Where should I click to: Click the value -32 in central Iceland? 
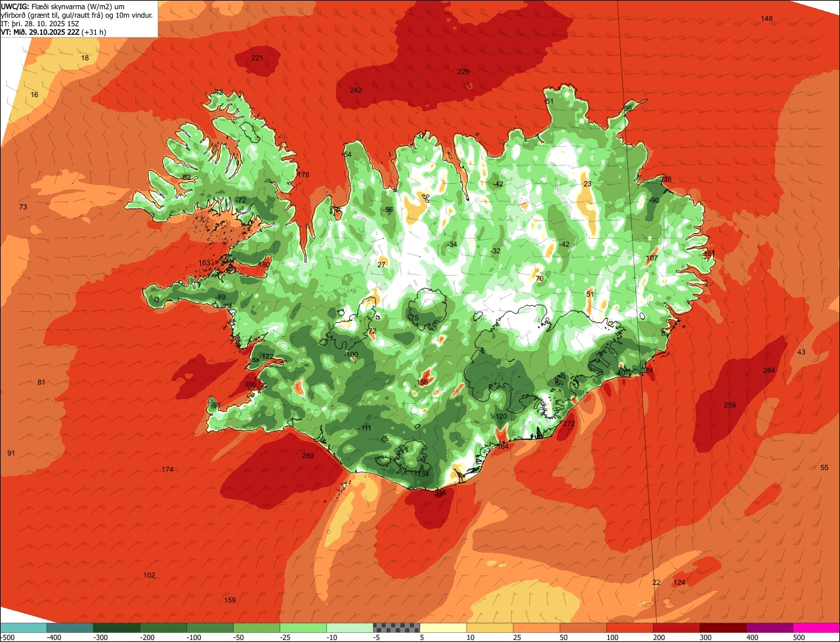point(495,251)
